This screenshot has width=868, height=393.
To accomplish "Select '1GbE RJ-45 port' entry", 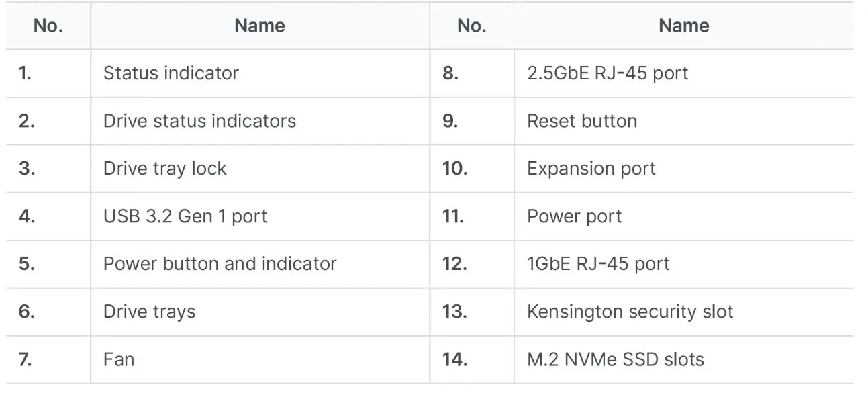I will (x=599, y=263).
